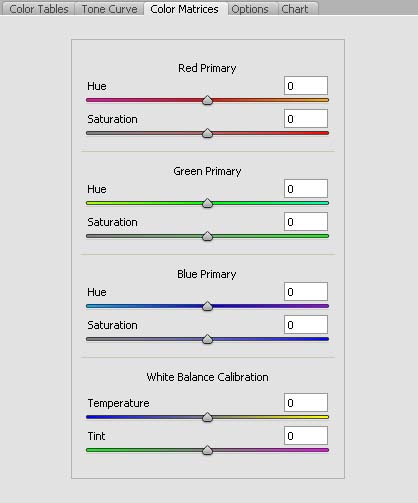The height and width of the screenshot is (503, 418).
Task: Switch to the Color Tables tab
Action: click(39, 9)
